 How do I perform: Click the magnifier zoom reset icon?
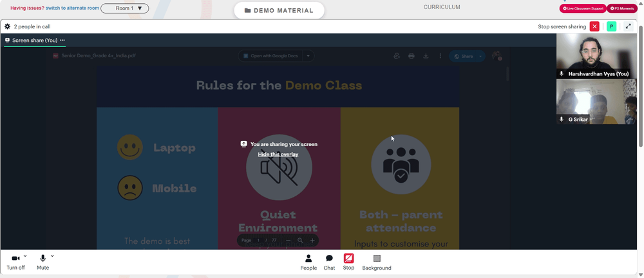click(300, 241)
